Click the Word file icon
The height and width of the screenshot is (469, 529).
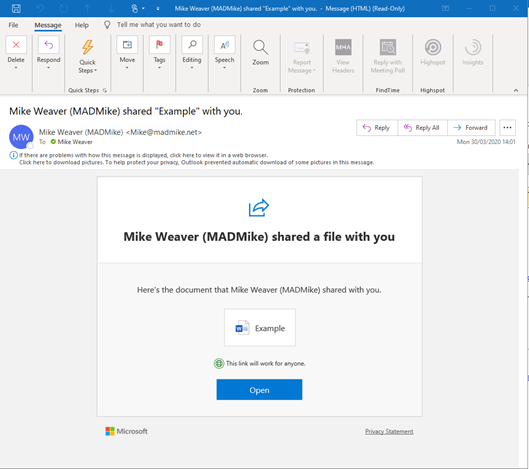(x=242, y=328)
